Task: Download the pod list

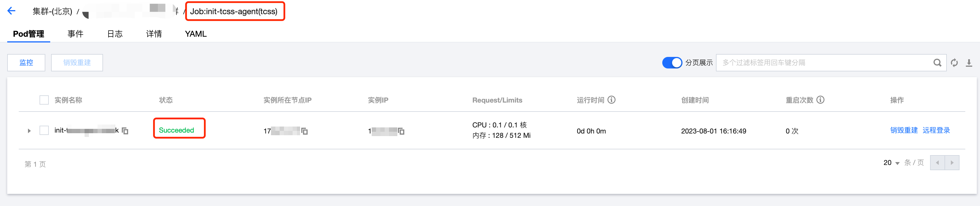Action: pyautogui.click(x=968, y=63)
